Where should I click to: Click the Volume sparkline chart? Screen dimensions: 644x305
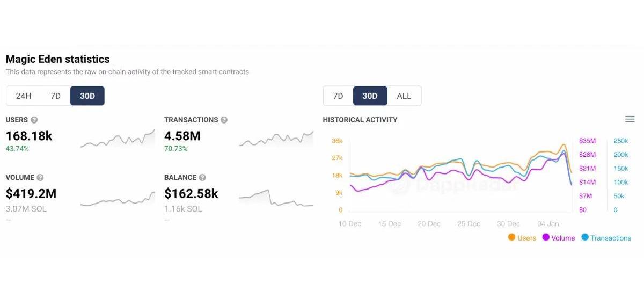point(118,199)
